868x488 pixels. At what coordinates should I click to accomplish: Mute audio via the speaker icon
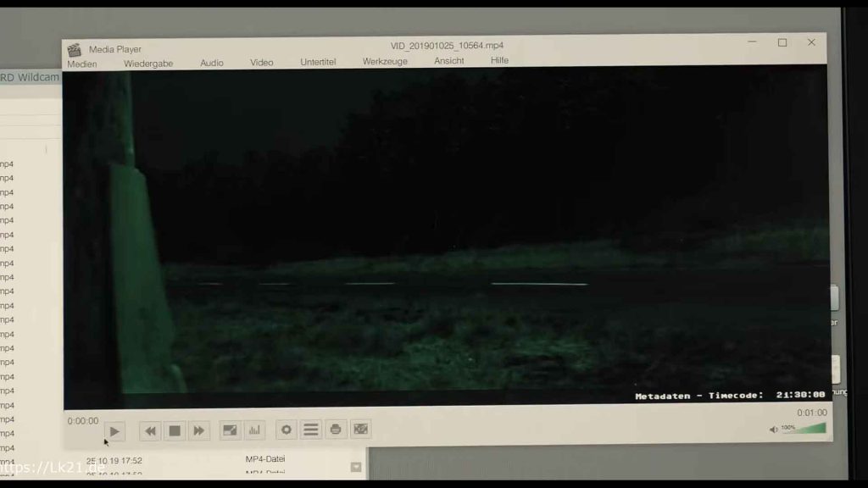click(773, 430)
